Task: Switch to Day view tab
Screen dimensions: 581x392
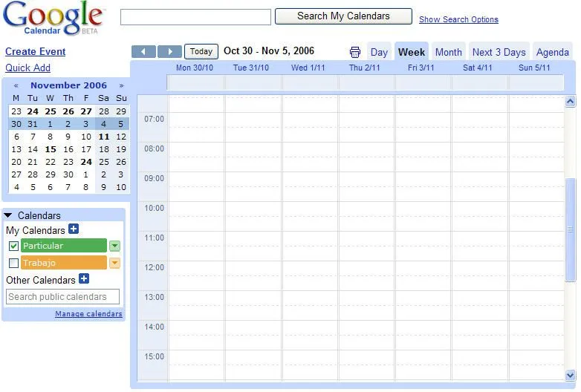Action: tap(379, 52)
